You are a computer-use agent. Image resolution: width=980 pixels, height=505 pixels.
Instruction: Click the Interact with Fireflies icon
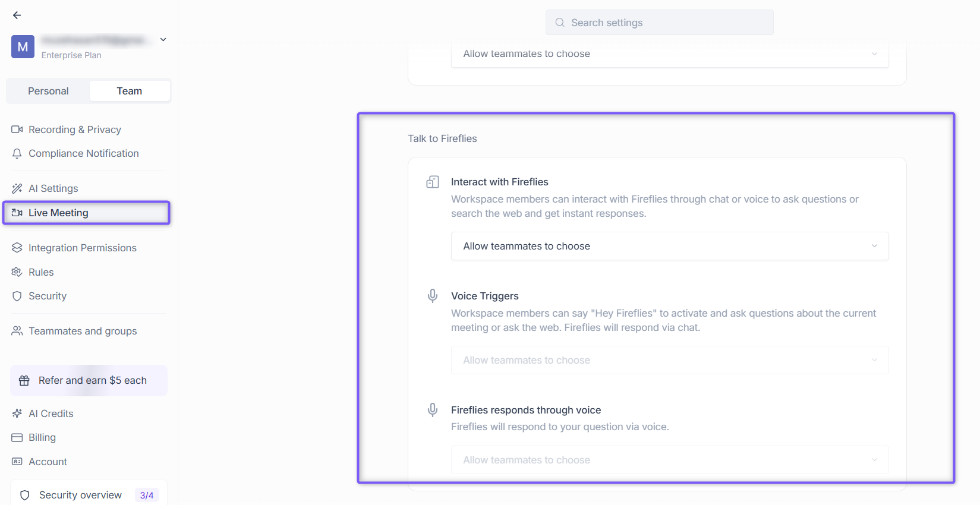[433, 182]
